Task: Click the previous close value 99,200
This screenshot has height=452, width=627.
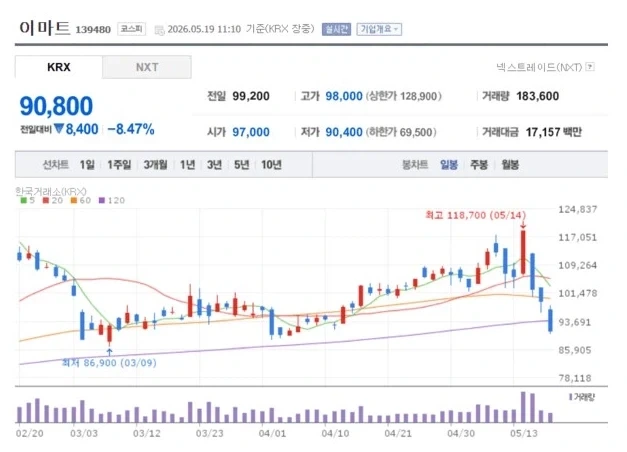Action: 251,96
